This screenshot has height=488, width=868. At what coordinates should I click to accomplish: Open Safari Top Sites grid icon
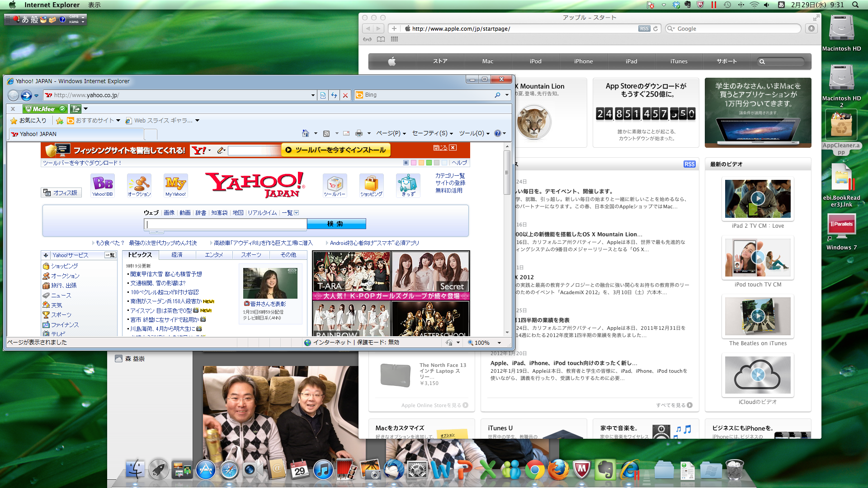(x=394, y=39)
